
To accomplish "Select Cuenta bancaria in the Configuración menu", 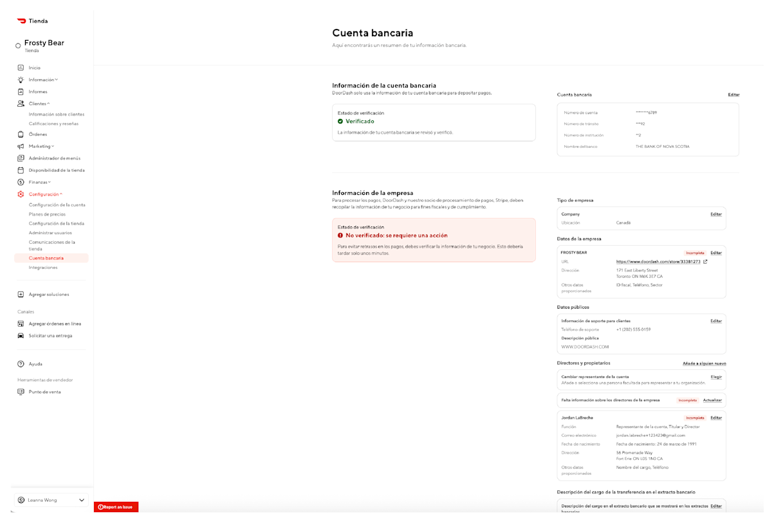I will (46, 257).
